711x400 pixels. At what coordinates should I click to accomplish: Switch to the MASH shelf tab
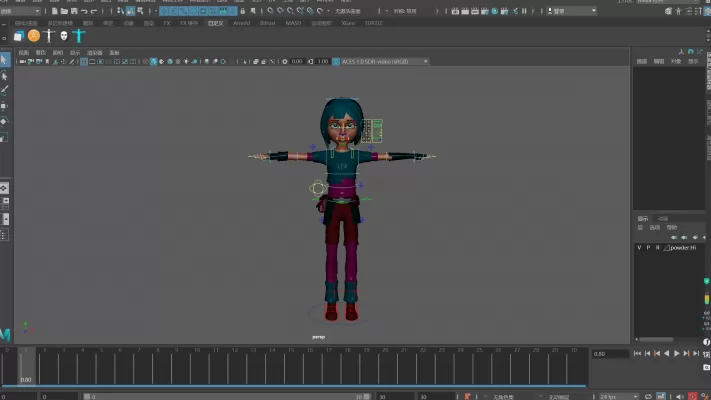[293, 22]
